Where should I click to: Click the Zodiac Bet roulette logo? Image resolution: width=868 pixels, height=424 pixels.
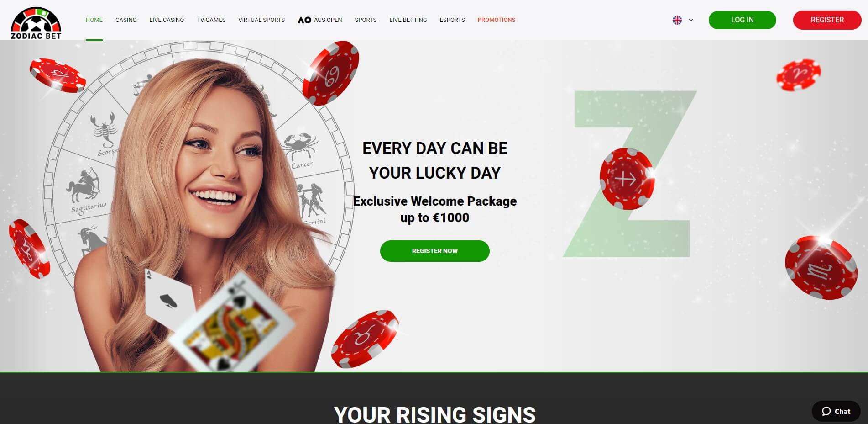(36, 23)
